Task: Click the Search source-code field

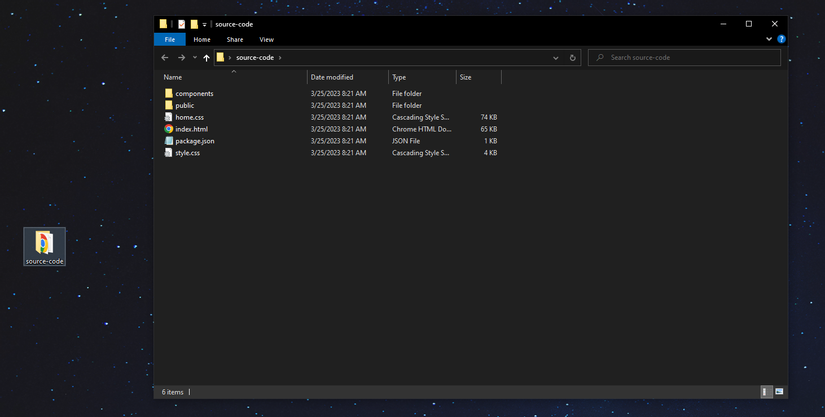Action: pos(685,58)
